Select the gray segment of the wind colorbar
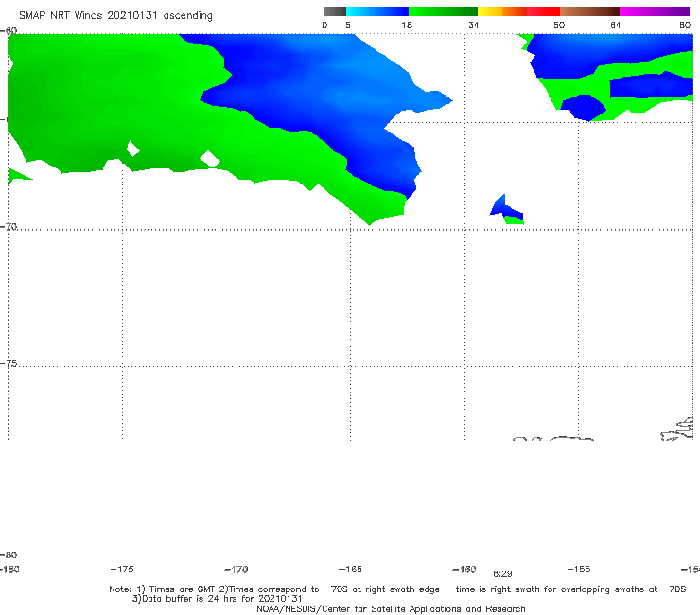 pos(334,11)
